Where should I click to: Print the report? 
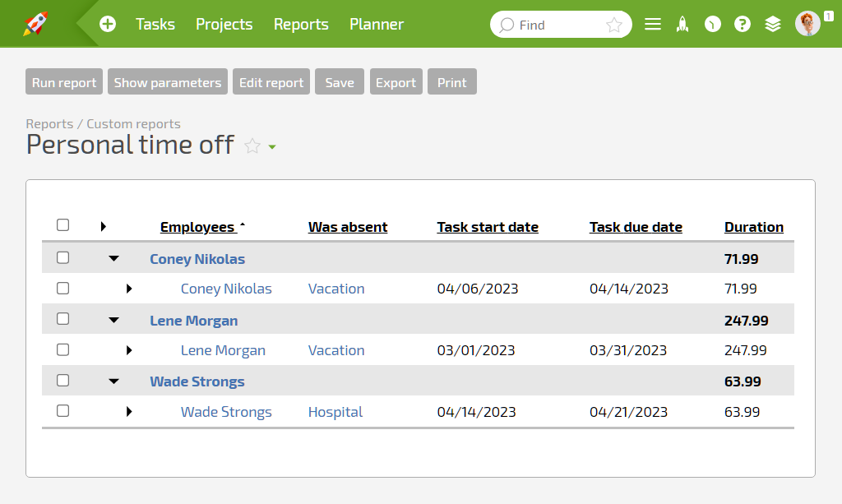coord(452,81)
